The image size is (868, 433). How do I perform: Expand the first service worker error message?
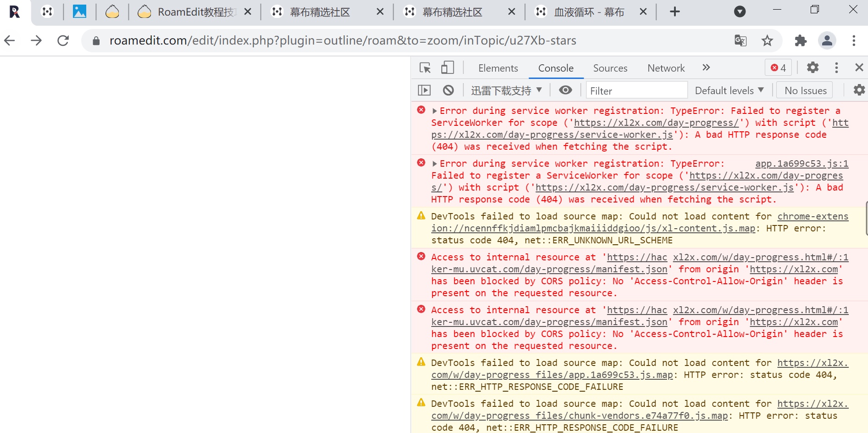coord(434,111)
